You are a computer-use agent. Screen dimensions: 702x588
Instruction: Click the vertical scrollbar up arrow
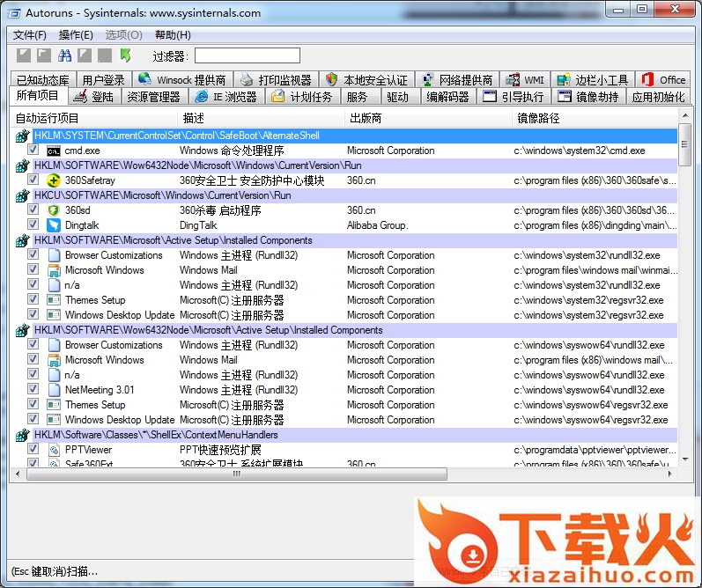(x=685, y=116)
